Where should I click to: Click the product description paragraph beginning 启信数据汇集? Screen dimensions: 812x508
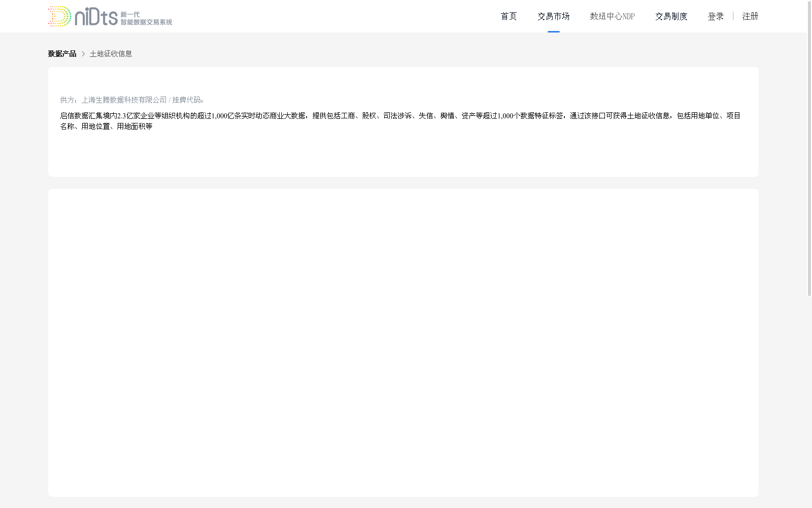coord(400,121)
